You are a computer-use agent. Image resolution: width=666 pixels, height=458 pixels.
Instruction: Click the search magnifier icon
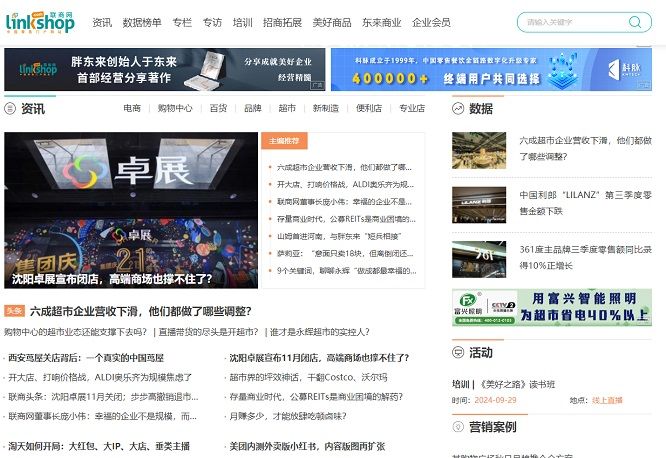pos(635,22)
